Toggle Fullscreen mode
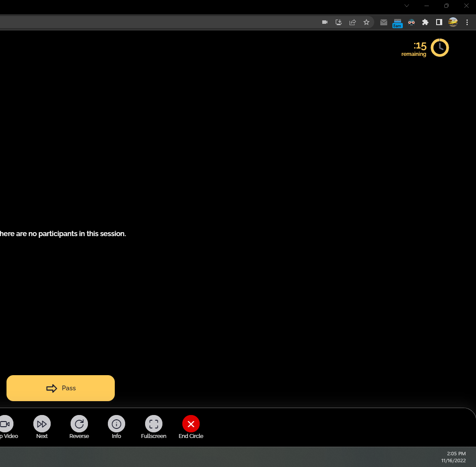Viewport: 476px width, 467px height. (x=153, y=427)
